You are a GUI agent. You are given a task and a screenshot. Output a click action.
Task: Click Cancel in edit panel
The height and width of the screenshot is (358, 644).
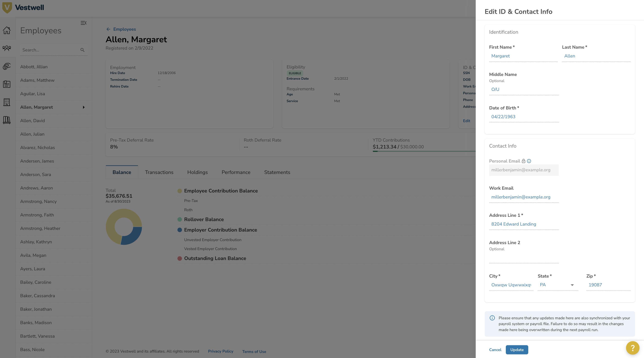pyautogui.click(x=495, y=350)
